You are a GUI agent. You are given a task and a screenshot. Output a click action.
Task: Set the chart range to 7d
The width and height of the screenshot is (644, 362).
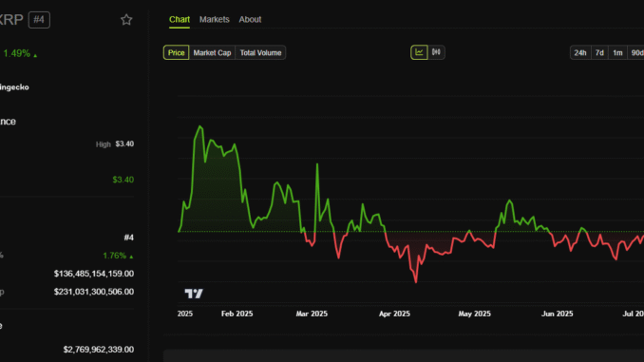click(599, 52)
